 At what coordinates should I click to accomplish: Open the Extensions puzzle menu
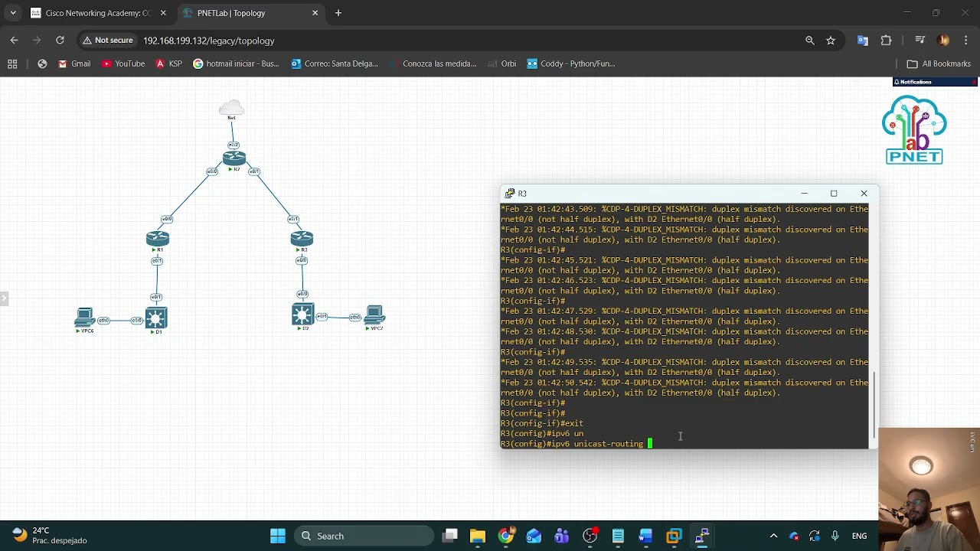(x=887, y=41)
